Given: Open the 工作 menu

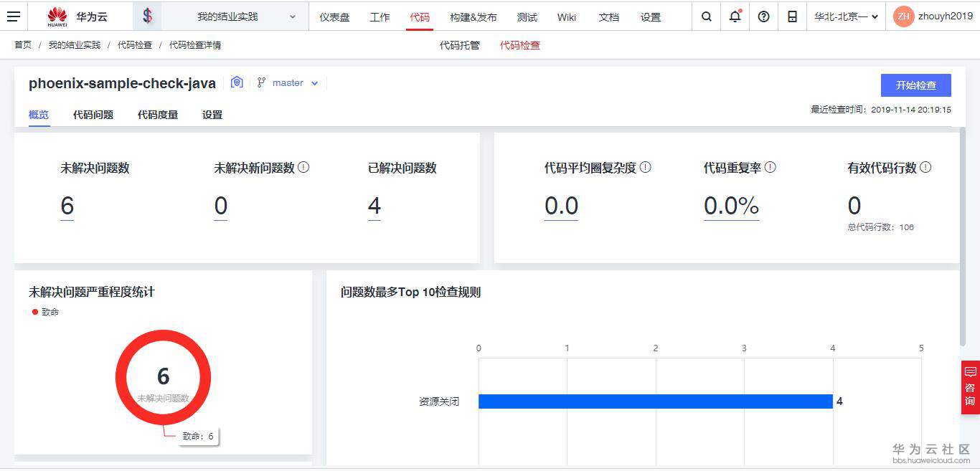Looking at the screenshot, I should (x=380, y=17).
